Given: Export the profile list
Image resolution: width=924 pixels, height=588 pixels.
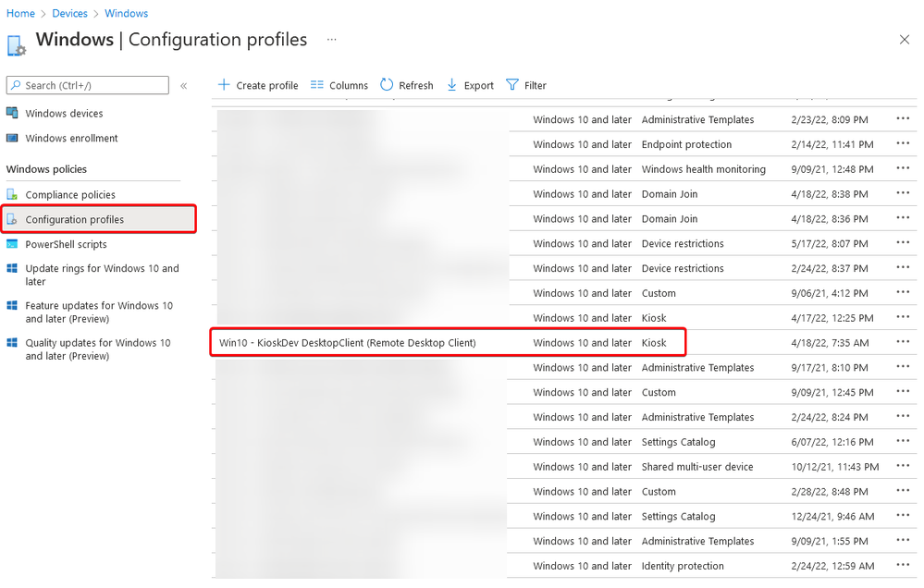Looking at the screenshot, I should 470,85.
